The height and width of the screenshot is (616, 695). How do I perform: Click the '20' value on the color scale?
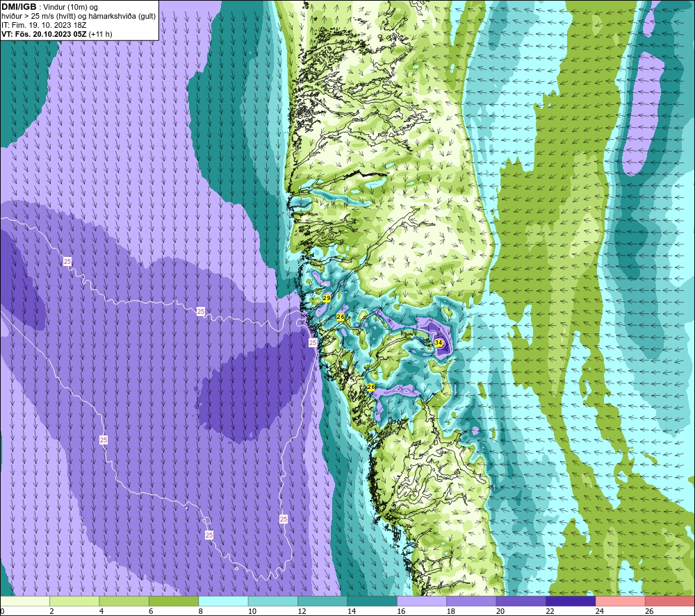tap(500, 611)
